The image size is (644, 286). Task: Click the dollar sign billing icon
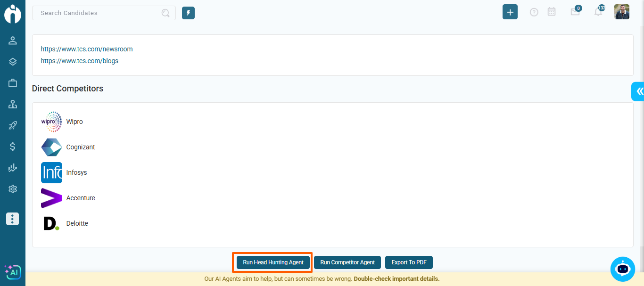coord(13,147)
